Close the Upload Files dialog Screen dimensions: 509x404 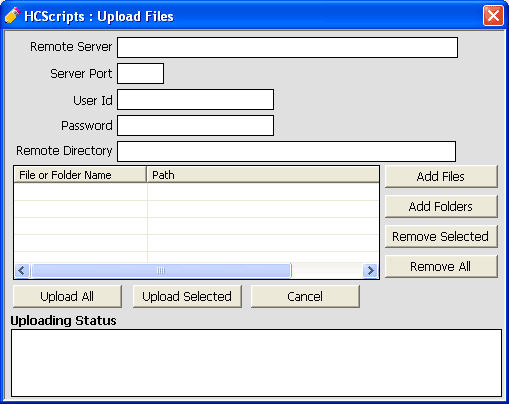493,15
